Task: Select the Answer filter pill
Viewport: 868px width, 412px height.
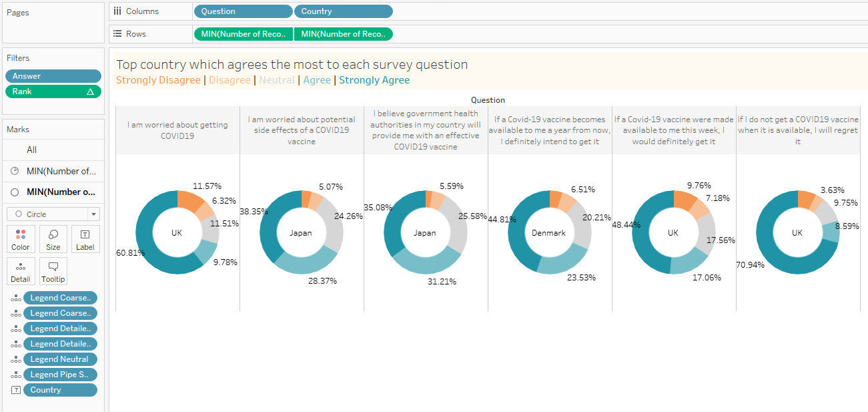Action: coord(53,76)
